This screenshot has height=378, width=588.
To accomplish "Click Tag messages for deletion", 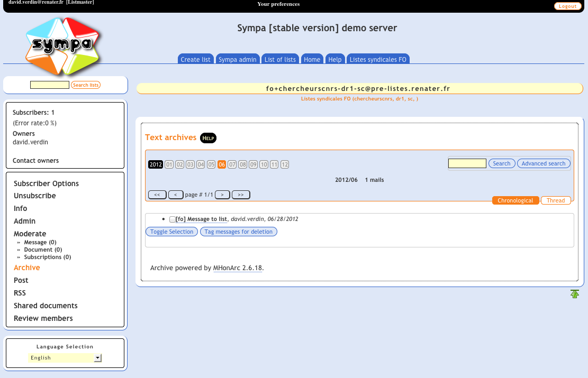I will click(x=239, y=232).
